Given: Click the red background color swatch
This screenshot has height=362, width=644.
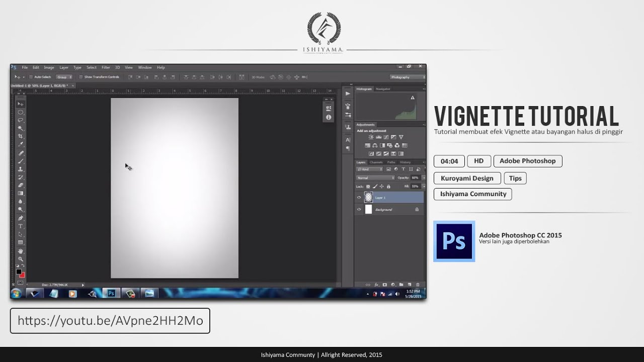Looking at the screenshot, I should pos(22,275).
